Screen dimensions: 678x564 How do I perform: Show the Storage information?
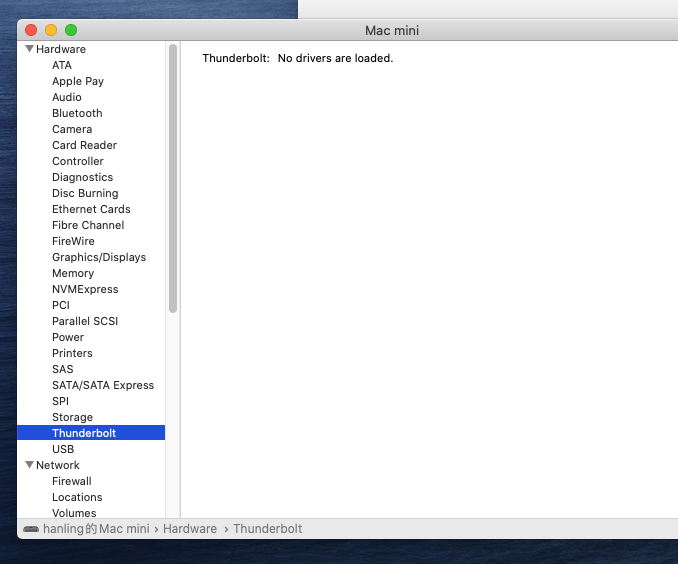point(72,417)
